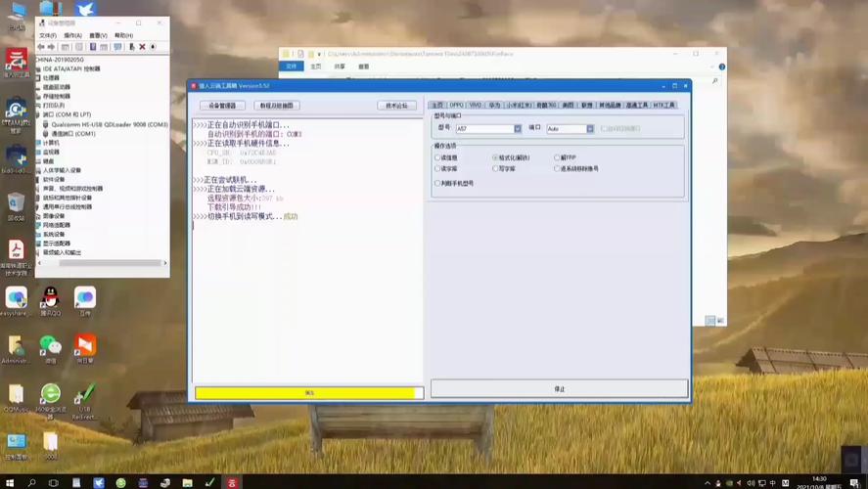The image size is (868, 489).
Task: Open the PDF file on the desktop
Action: pyautogui.click(x=16, y=251)
